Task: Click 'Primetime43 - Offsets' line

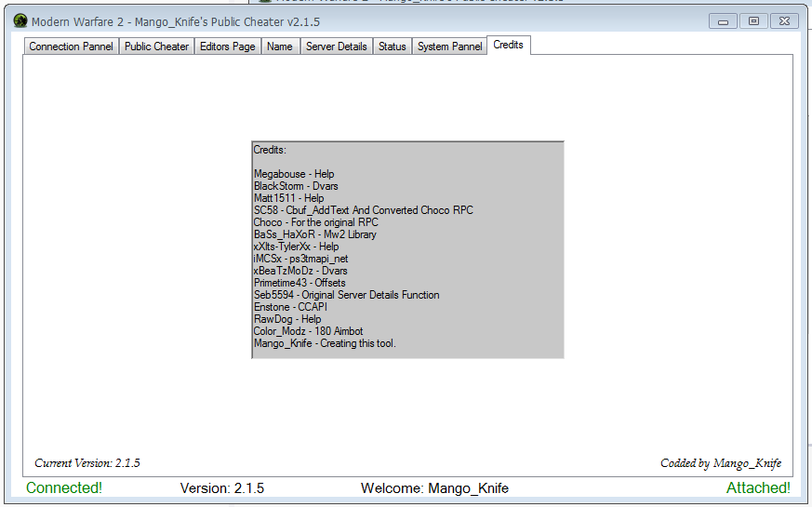Action: (x=300, y=283)
